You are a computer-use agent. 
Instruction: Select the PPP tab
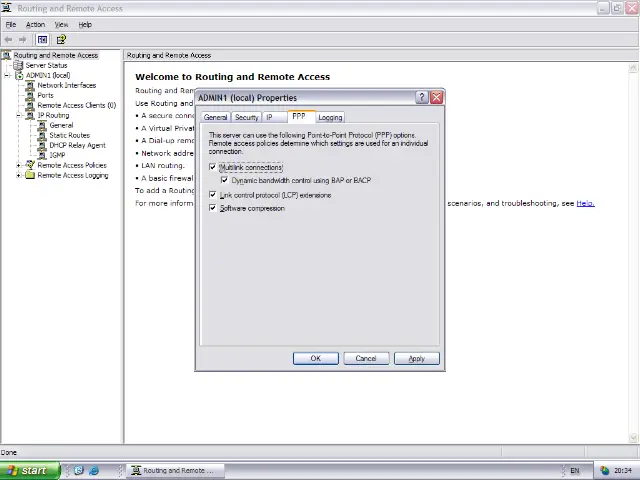tap(301, 116)
